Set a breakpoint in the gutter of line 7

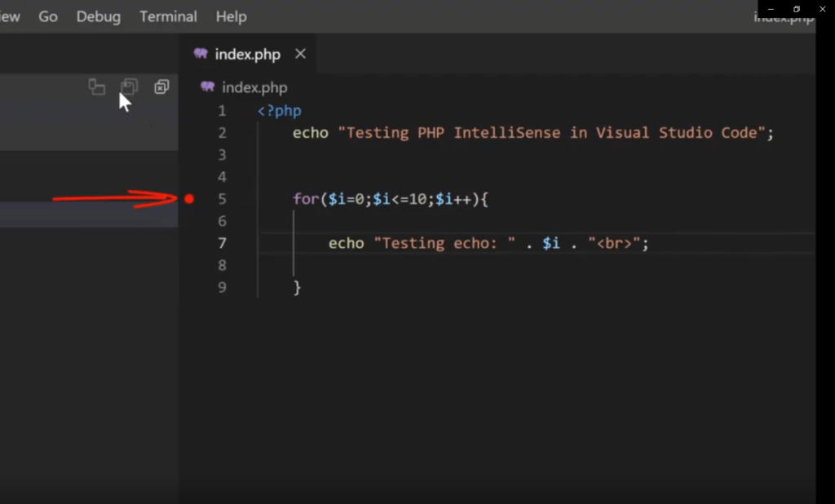tap(189, 242)
